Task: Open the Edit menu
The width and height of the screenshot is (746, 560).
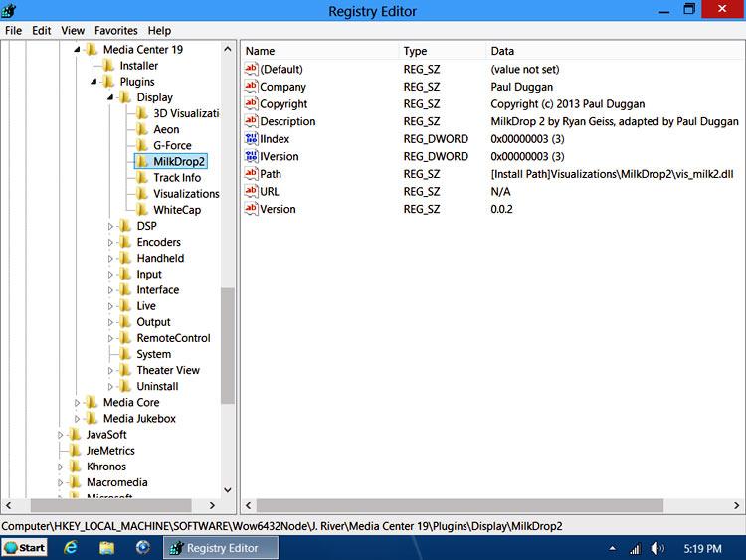Action: coord(41,31)
